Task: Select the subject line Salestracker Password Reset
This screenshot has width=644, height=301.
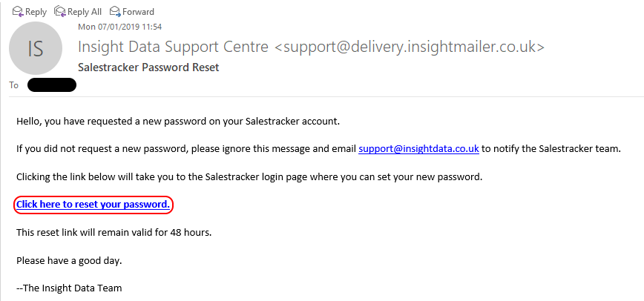Action: [148, 67]
